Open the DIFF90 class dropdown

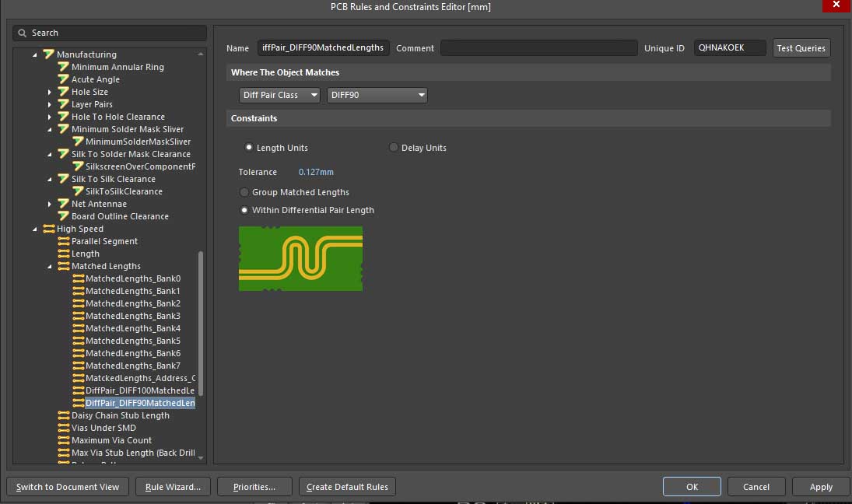377,95
